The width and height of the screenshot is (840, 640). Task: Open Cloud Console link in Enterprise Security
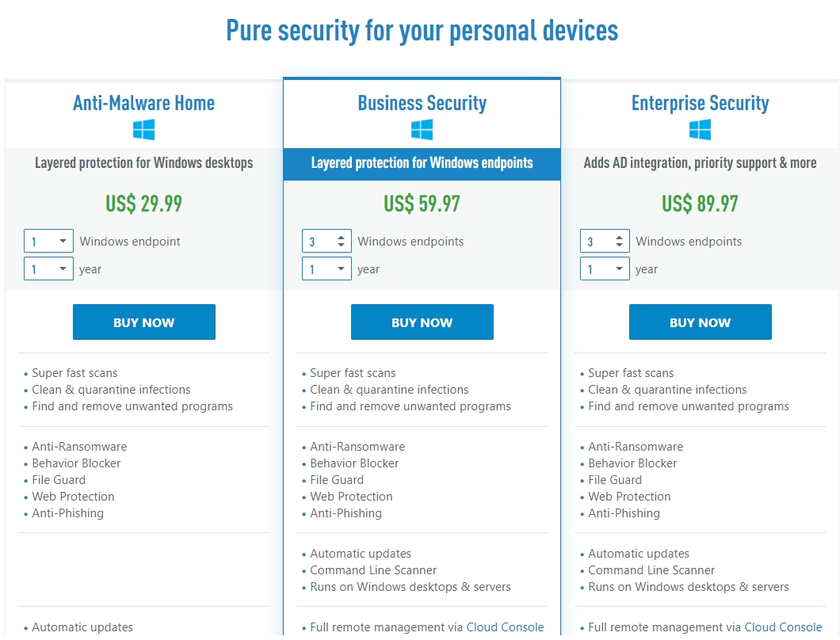pyautogui.click(x=783, y=627)
